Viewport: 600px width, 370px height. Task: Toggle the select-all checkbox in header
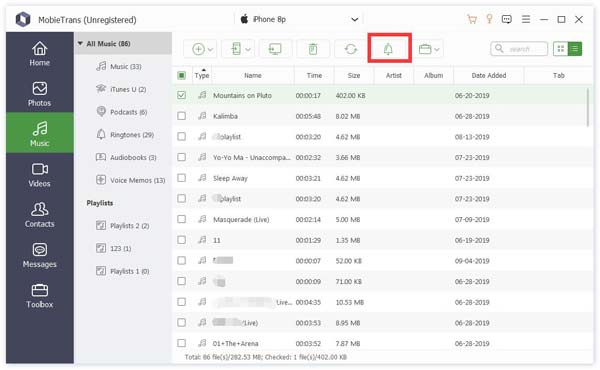pyautogui.click(x=182, y=75)
